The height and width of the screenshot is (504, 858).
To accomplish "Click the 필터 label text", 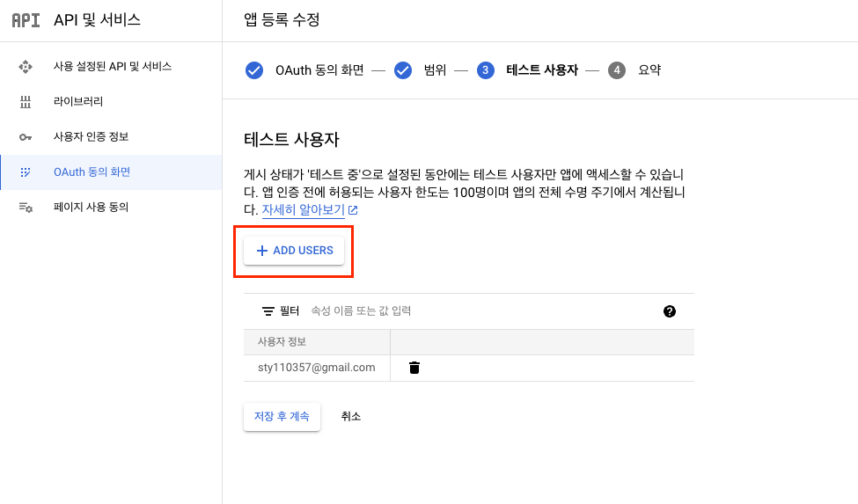I will (x=290, y=311).
